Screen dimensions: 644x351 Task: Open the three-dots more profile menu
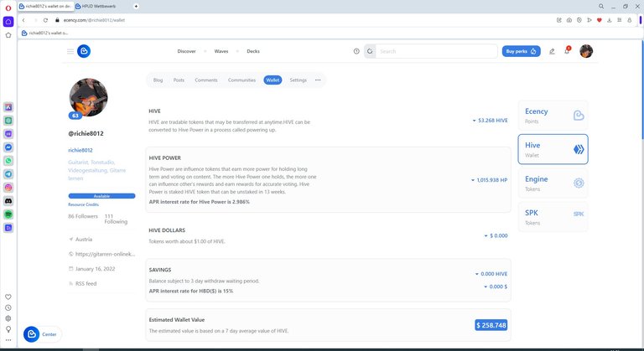(x=318, y=80)
